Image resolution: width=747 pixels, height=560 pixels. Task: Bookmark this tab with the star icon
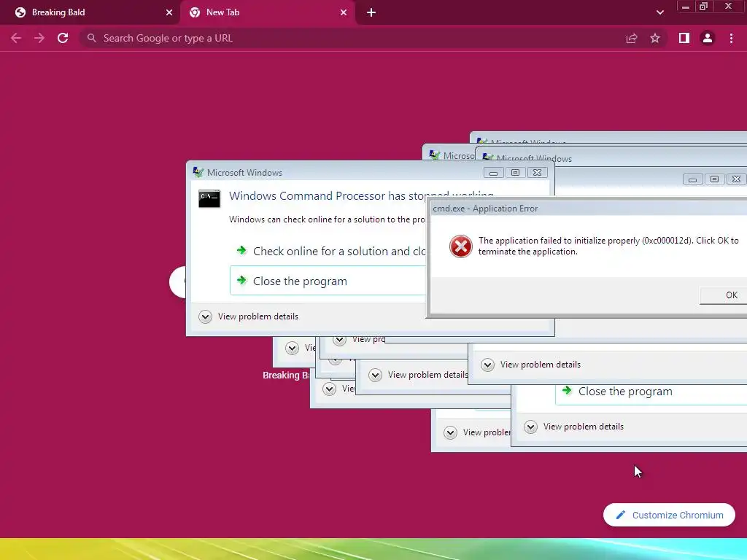[655, 38]
